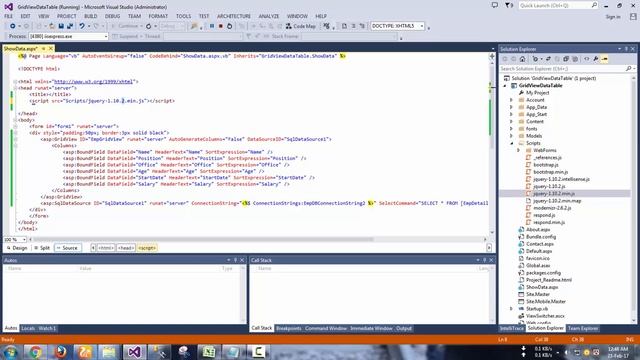Switch to the Split view tab

pyautogui.click(x=42, y=248)
